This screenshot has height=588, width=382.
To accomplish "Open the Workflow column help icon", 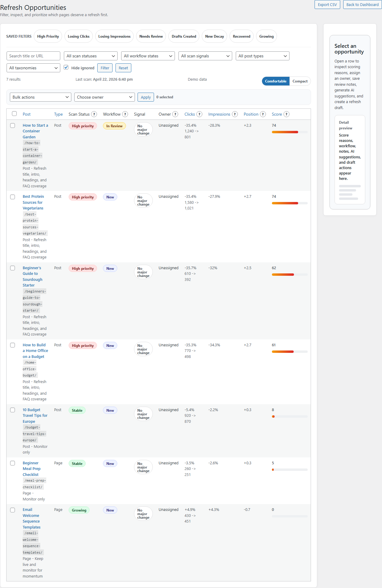I will 125,114.
